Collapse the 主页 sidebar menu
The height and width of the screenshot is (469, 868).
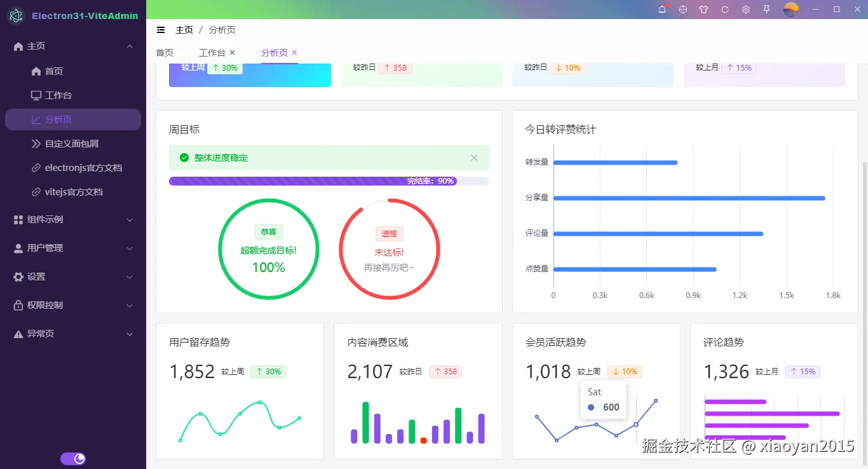click(72, 46)
